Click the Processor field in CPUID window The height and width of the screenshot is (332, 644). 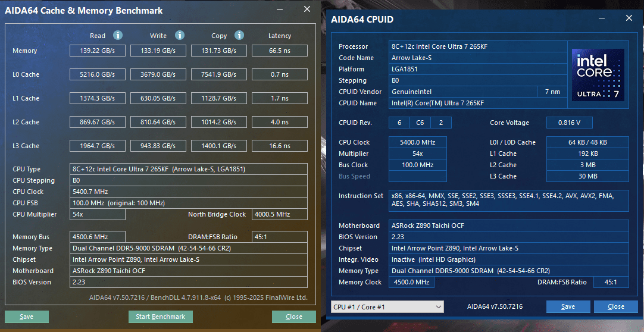tap(478, 46)
